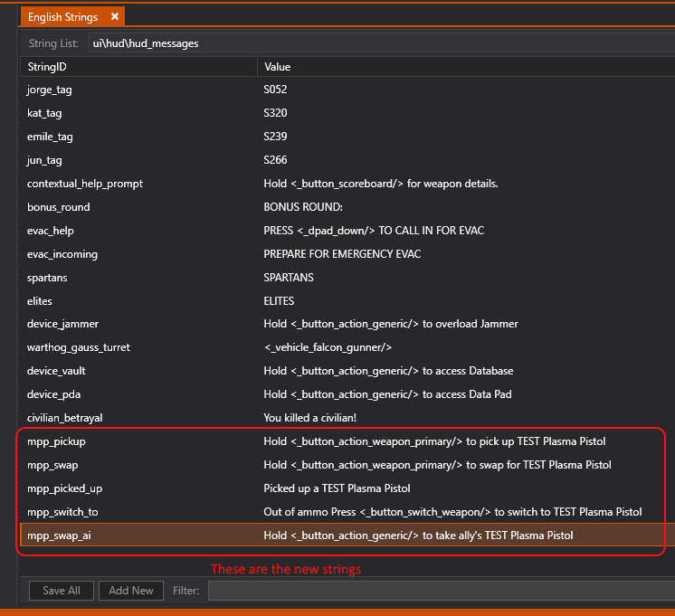Image resolution: width=675 pixels, height=616 pixels.
Task: Click 'to swap for TEST Plasma Pistol' value
Action: coord(437,465)
